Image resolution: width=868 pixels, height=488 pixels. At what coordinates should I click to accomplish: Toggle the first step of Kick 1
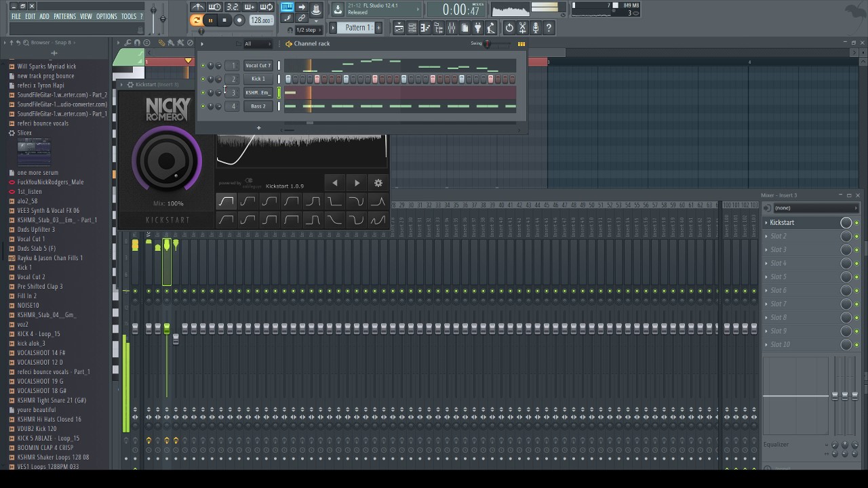click(x=288, y=79)
